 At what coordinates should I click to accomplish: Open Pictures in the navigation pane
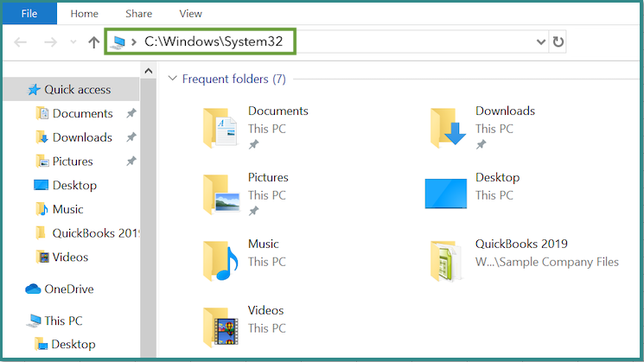tap(73, 162)
